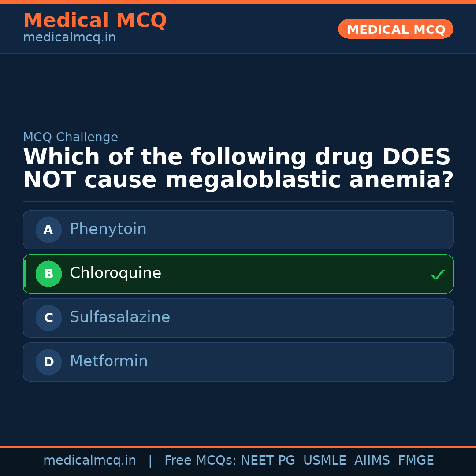Click the letter C option circle
476x476 pixels.
coord(48,318)
